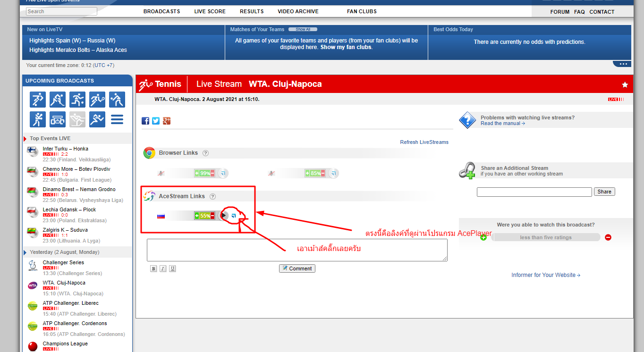644x352 pixels.
Task: Open Highlights Spain (W) – Russia (W)
Action: click(72, 41)
